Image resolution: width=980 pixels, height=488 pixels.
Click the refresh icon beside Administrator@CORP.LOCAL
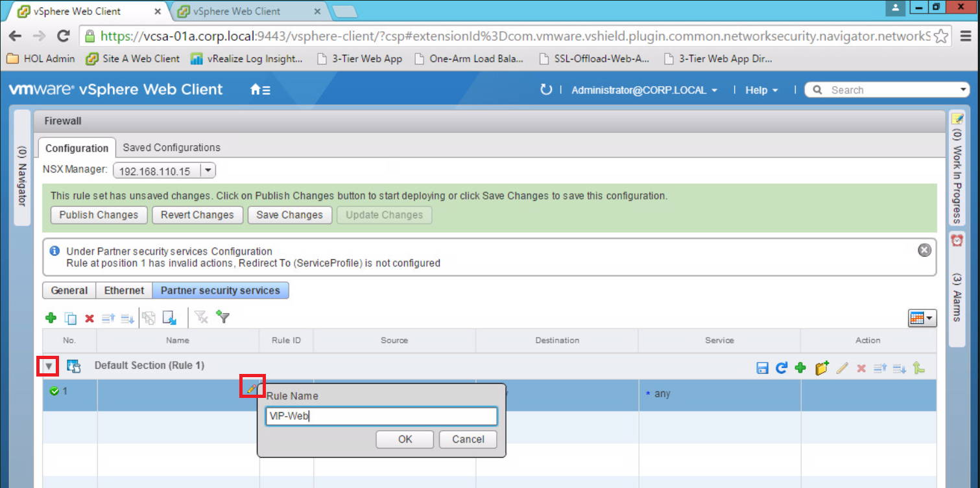546,89
